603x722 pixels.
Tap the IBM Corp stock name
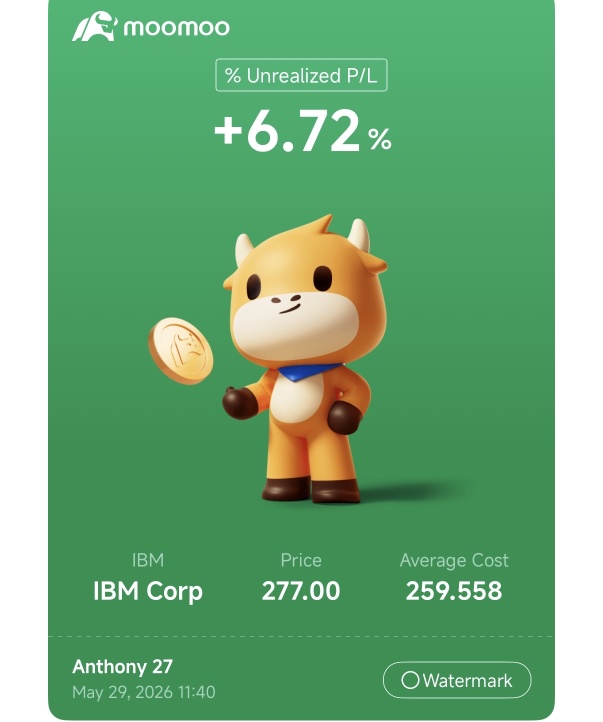pyautogui.click(x=148, y=591)
